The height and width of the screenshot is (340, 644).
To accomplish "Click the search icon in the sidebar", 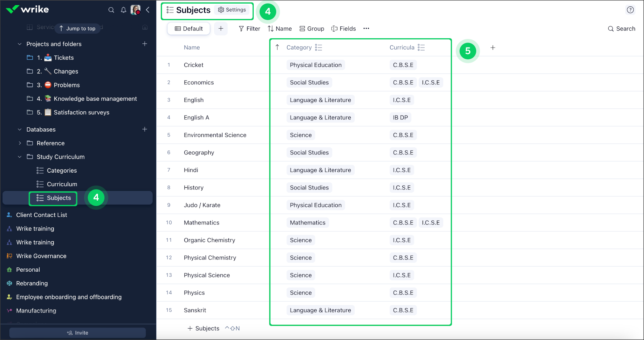I will 111,10.
